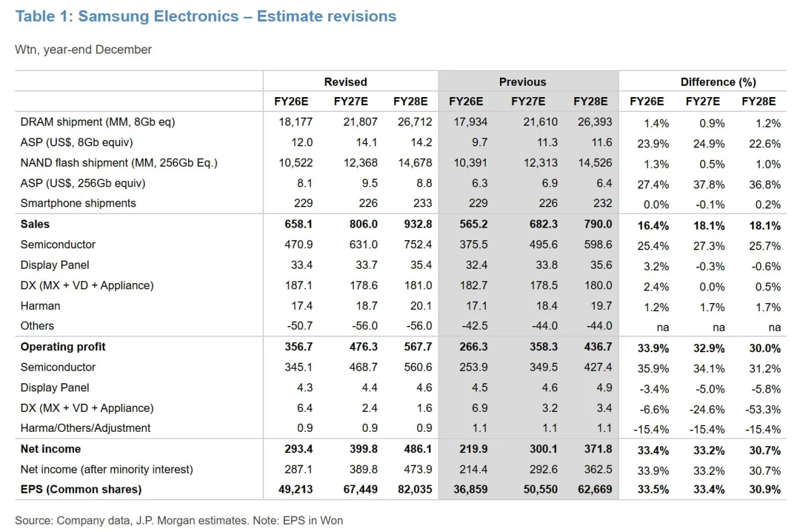This screenshot has width=797, height=532.
Task: Click Revised FY26E EPS value 49,213
Action: (x=296, y=489)
